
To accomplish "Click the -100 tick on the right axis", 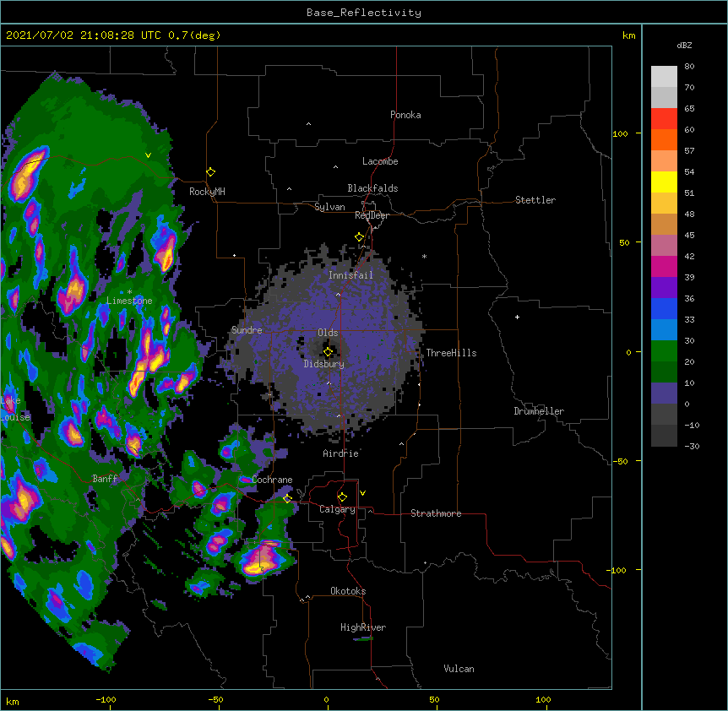I will (617, 570).
